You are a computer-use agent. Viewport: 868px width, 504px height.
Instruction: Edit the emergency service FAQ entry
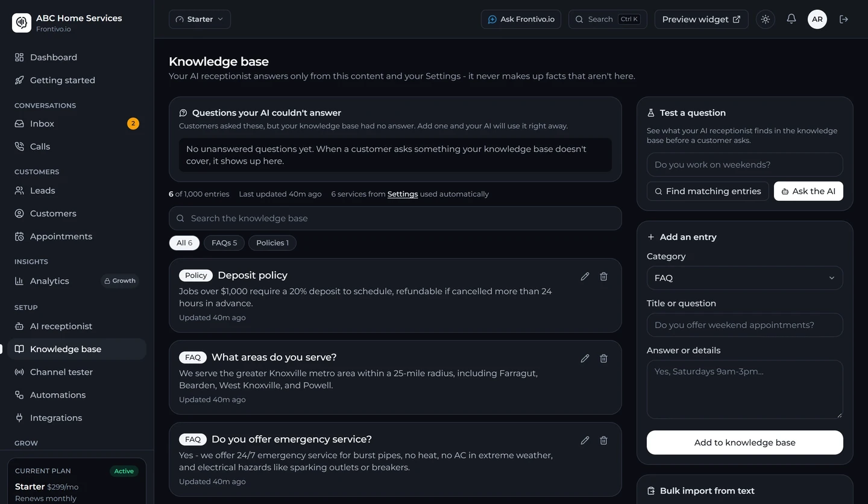click(x=585, y=440)
